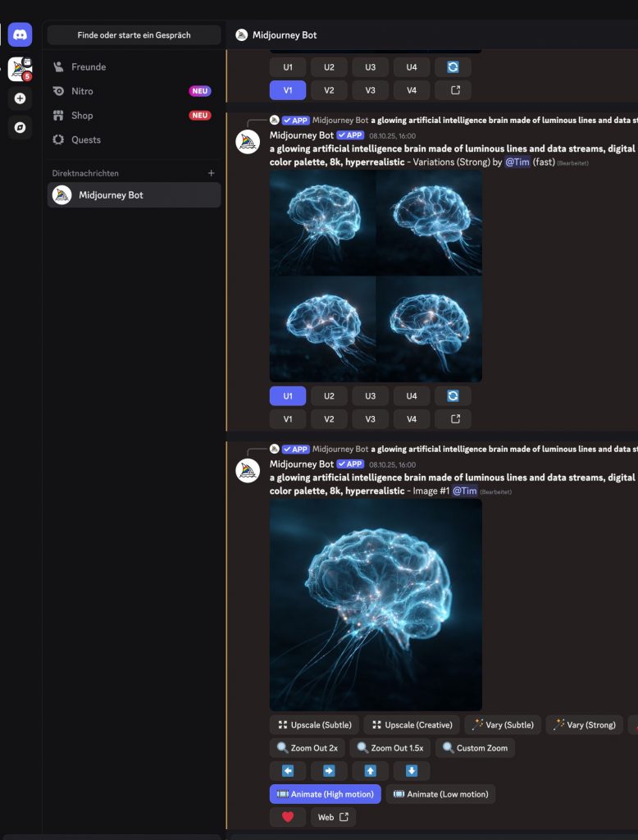638x840 pixels.
Task: Open Discord home direct messages icon
Action: [x=20, y=34]
